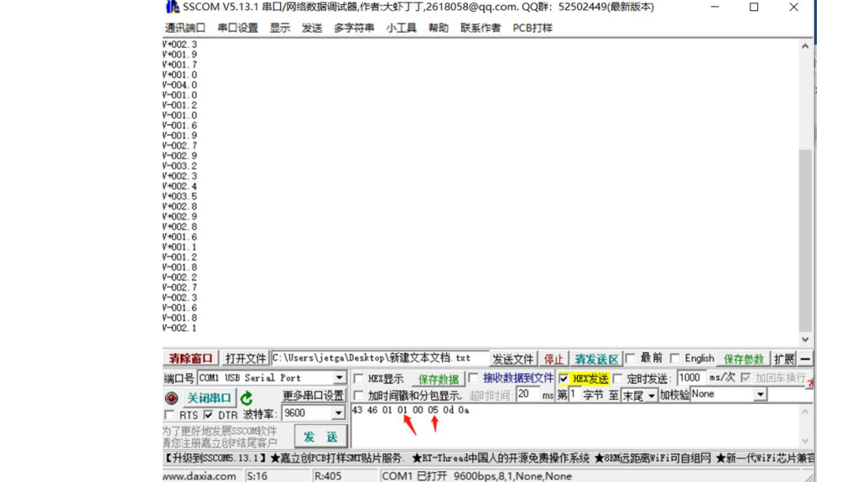The width and height of the screenshot is (868, 482).
Task: Click the 清除窗口 clear window button
Action: click(190, 359)
